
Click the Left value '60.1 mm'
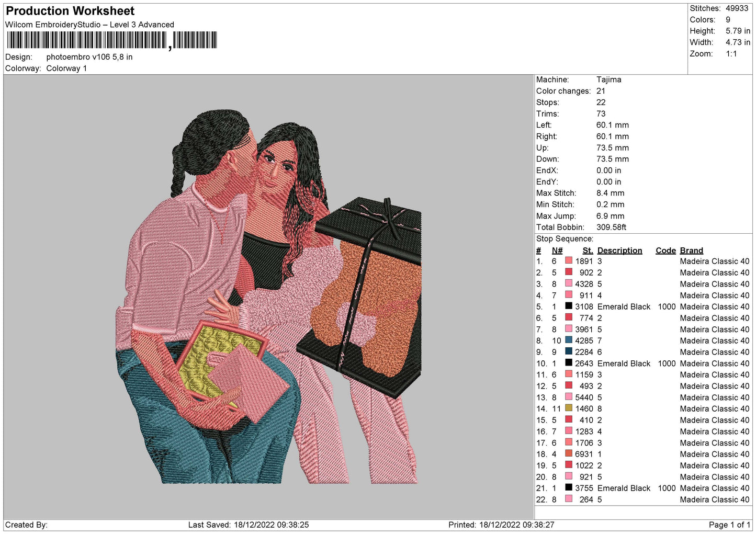coord(613,125)
